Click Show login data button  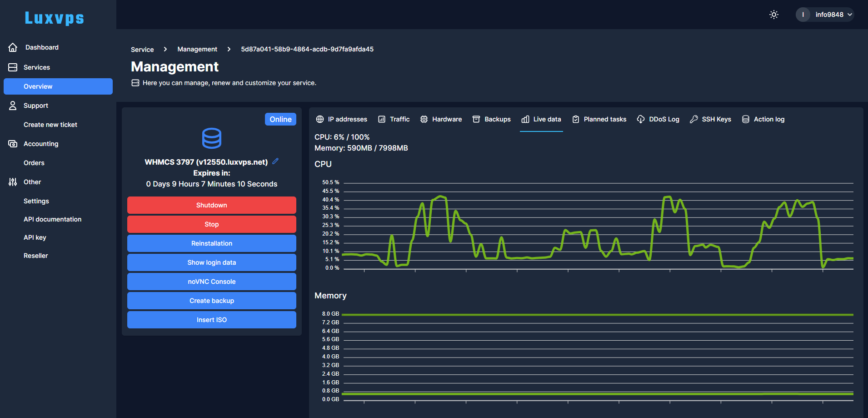(212, 262)
